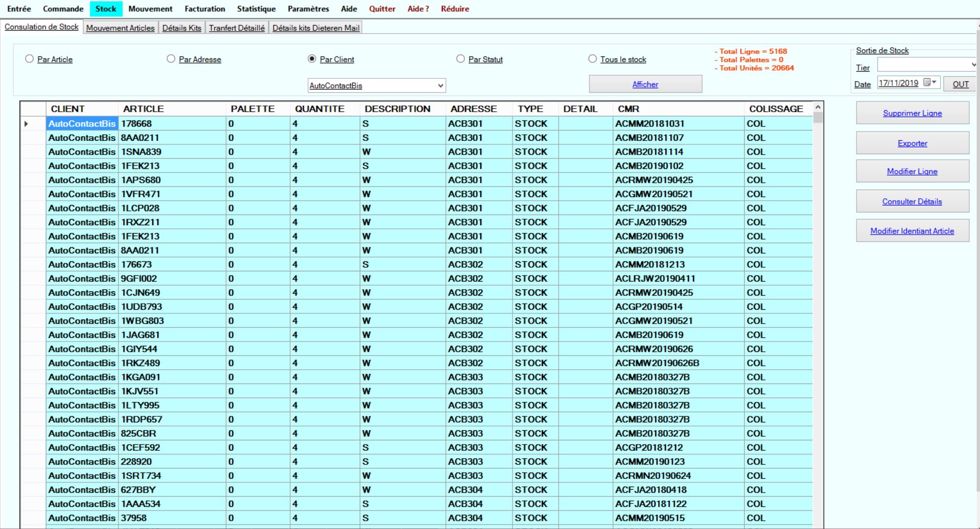
Task: Expand the date dropdown arrow next to 17/11/2019
Action: 934,82
